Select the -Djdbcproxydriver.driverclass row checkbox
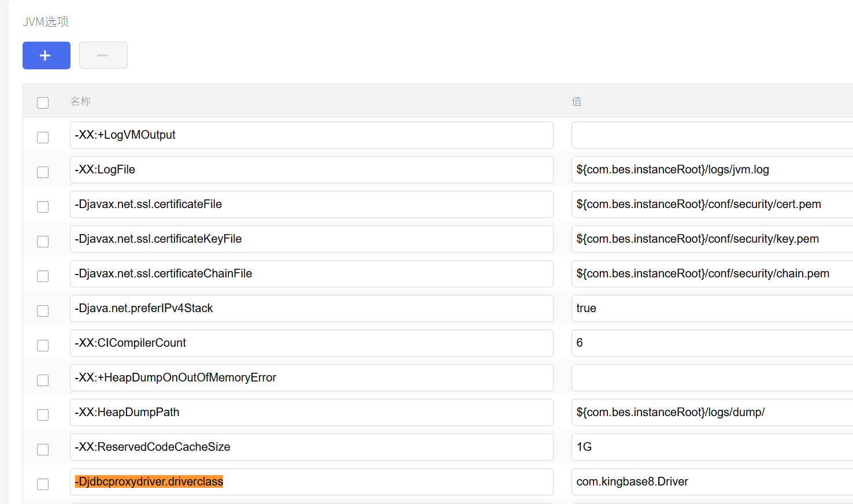This screenshot has height=504, width=853. pos(43,484)
